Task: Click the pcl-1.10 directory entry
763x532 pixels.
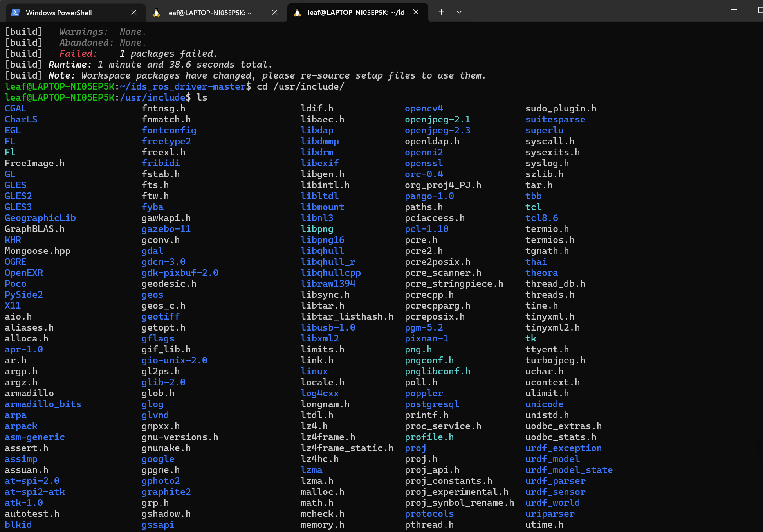Action: pyautogui.click(x=426, y=229)
